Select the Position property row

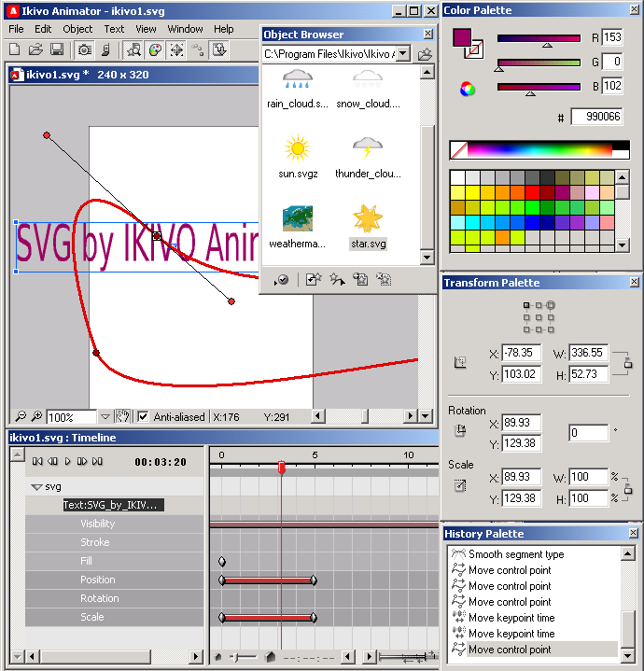(114, 580)
